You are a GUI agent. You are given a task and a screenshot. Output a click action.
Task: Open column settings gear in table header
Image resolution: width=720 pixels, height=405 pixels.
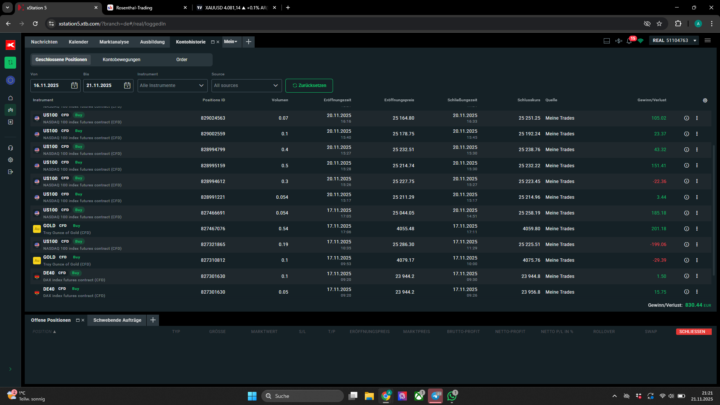coord(705,100)
